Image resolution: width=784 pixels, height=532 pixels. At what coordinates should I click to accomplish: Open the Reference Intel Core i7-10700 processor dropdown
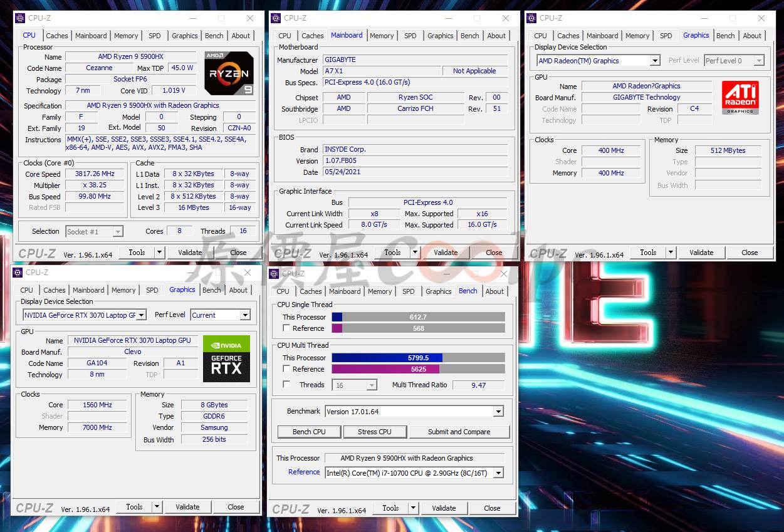click(498, 473)
